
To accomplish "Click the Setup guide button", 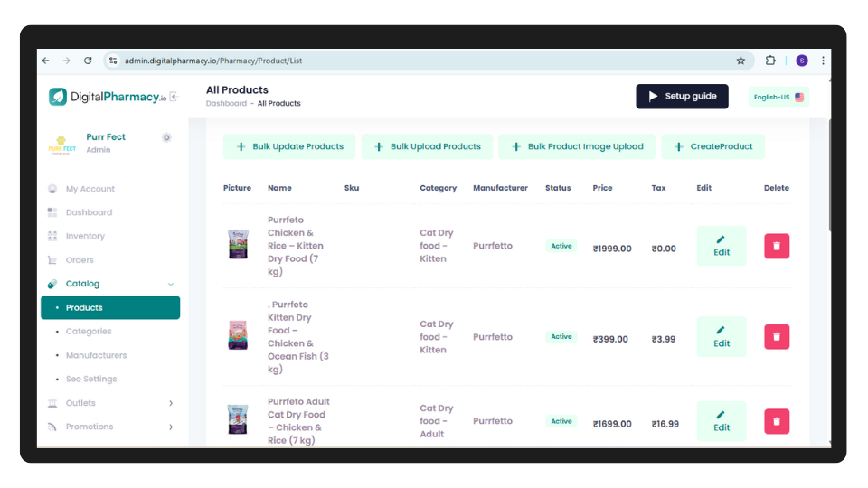I will (x=682, y=97).
